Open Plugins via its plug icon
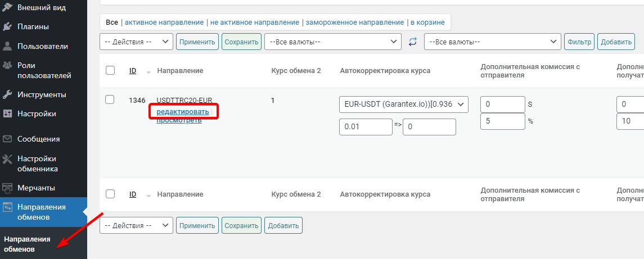 [x=8, y=26]
